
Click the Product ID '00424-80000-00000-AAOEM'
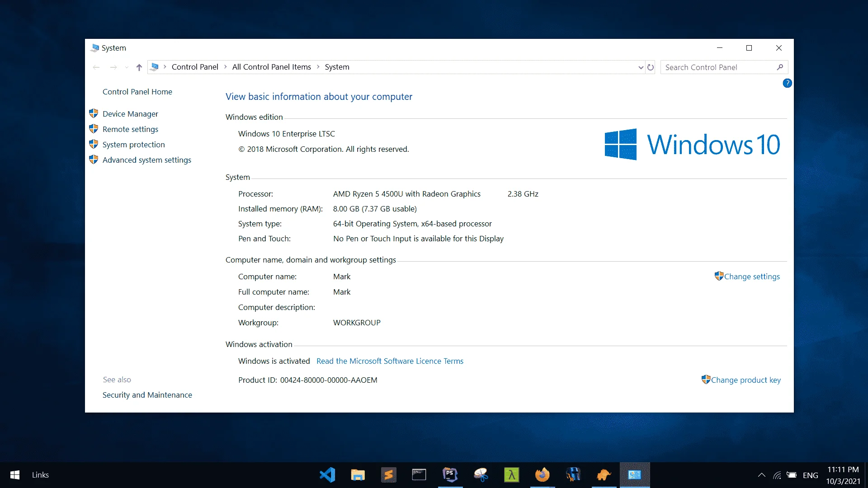pos(329,380)
